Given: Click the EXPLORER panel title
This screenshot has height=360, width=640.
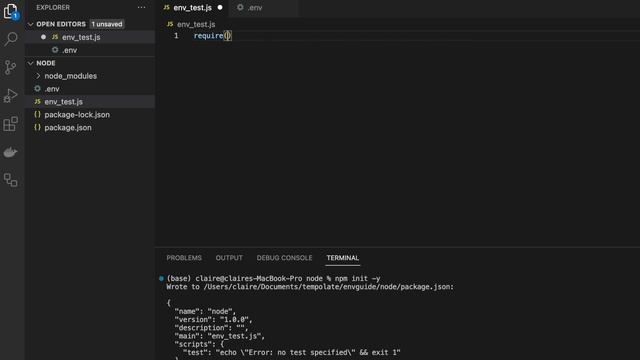Looking at the screenshot, I should coord(53,7).
